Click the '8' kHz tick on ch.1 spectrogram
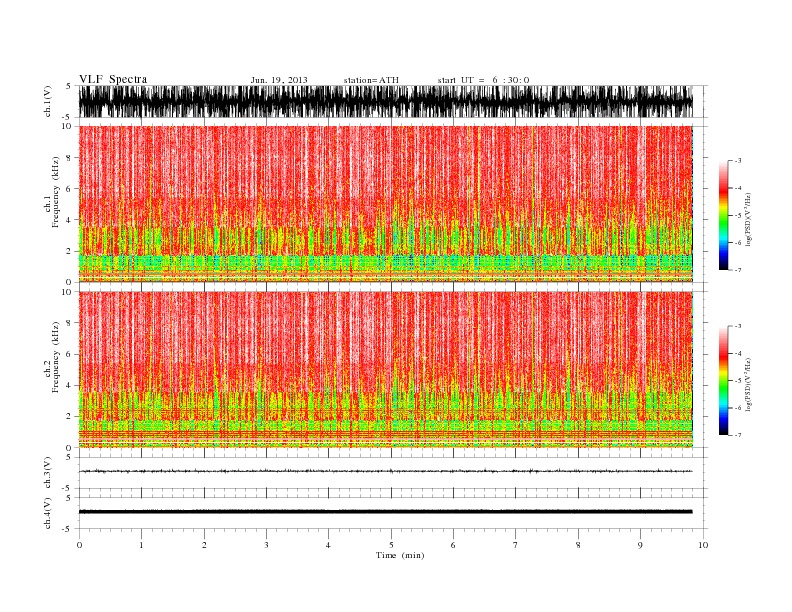The height and width of the screenshot is (612, 792). coord(70,158)
